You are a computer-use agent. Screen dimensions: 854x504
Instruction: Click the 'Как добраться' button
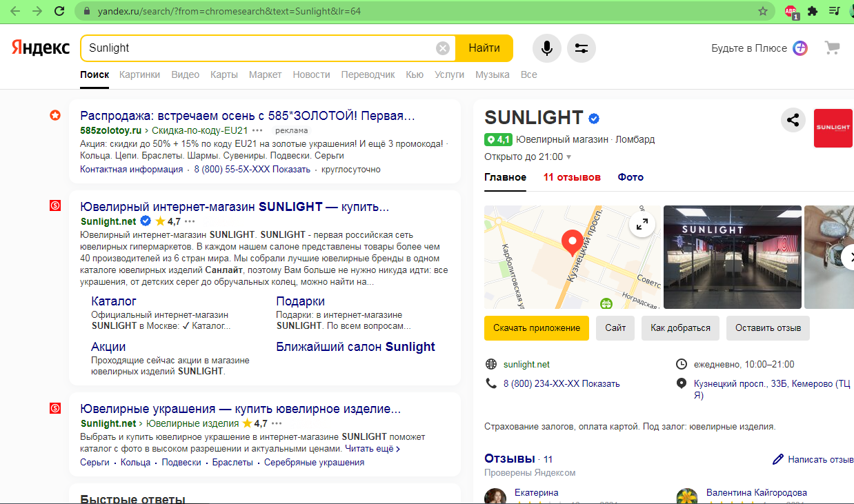680,328
